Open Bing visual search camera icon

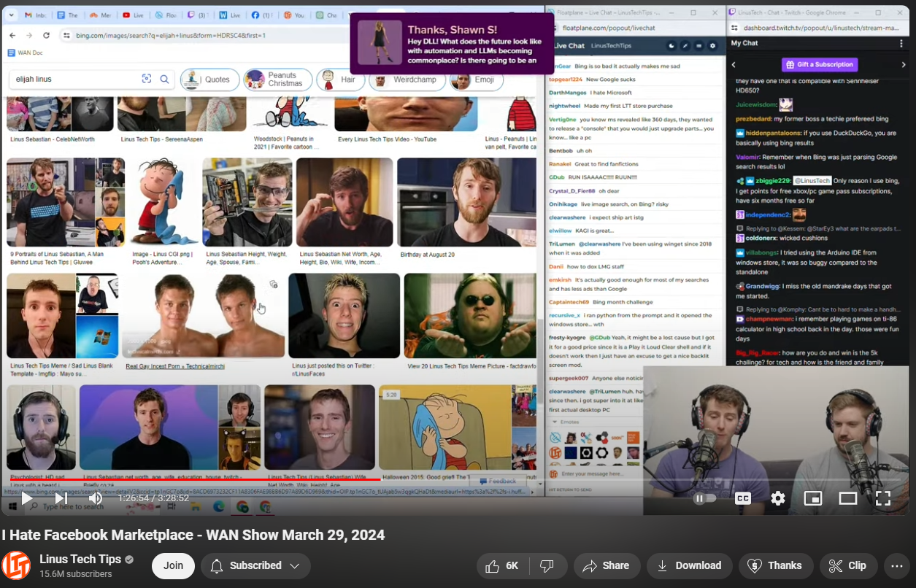tap(146, 79)
